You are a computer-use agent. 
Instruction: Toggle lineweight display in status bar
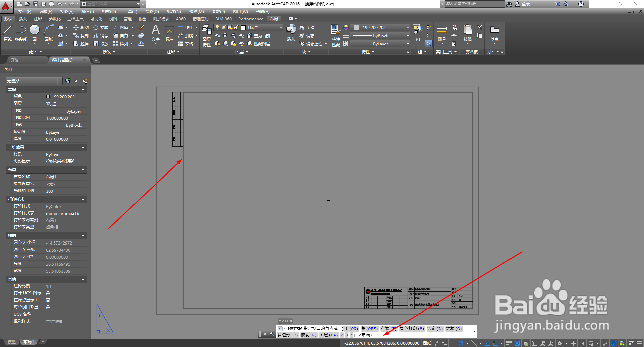tap(509, 343)
